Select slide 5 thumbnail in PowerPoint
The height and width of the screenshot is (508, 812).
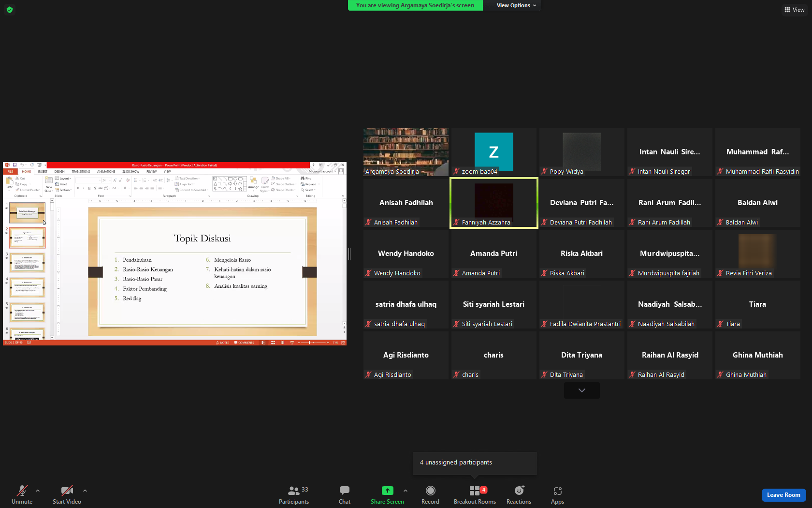[x=27, y=313]
